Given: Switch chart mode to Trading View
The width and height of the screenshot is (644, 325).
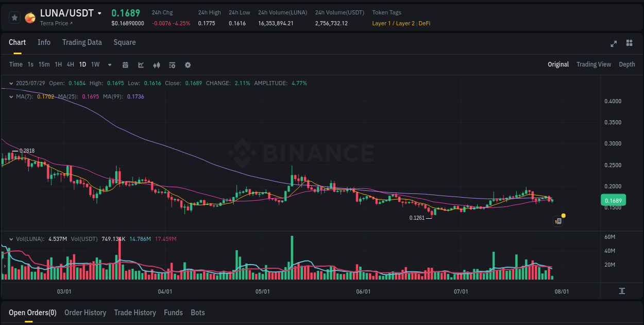Looking at the screenshot, I should coord(594,64).
